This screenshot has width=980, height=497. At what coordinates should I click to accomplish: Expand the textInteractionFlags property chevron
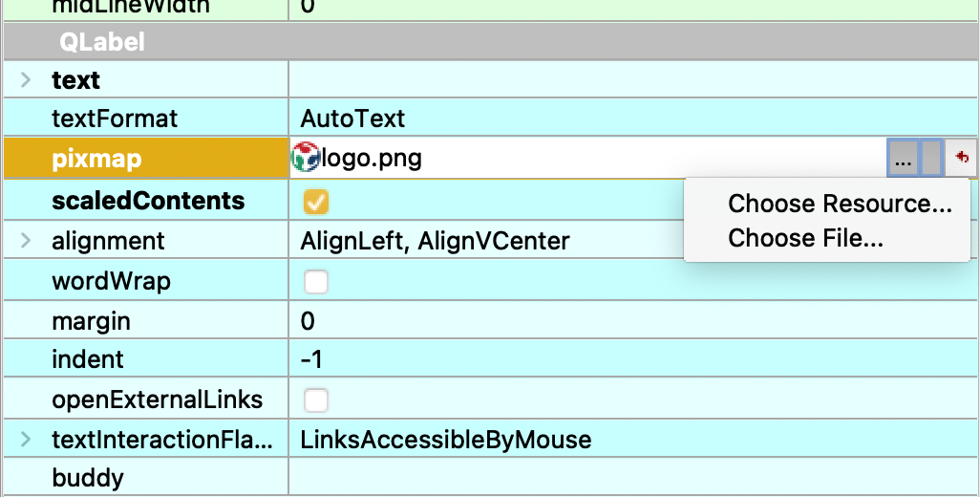click(x=25, y=439)
